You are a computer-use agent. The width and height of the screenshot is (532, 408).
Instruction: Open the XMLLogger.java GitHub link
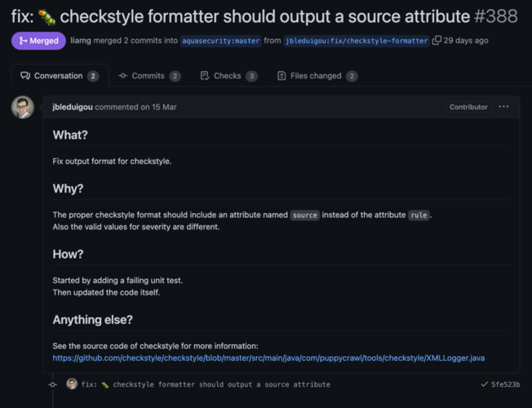pyautogui.click(x=268, y=357)
